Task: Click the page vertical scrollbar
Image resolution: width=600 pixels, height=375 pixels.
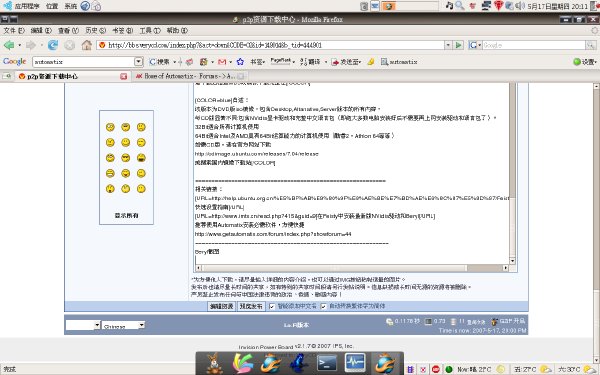Action: pos(596,224)
